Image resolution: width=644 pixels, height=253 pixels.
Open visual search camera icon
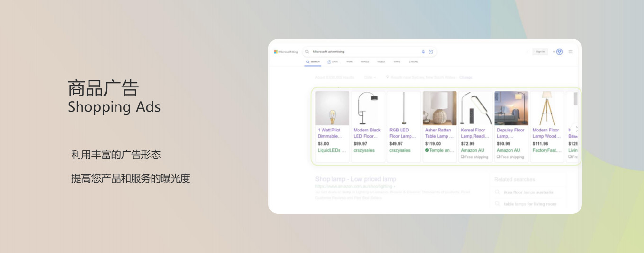[x=431, y=52]
